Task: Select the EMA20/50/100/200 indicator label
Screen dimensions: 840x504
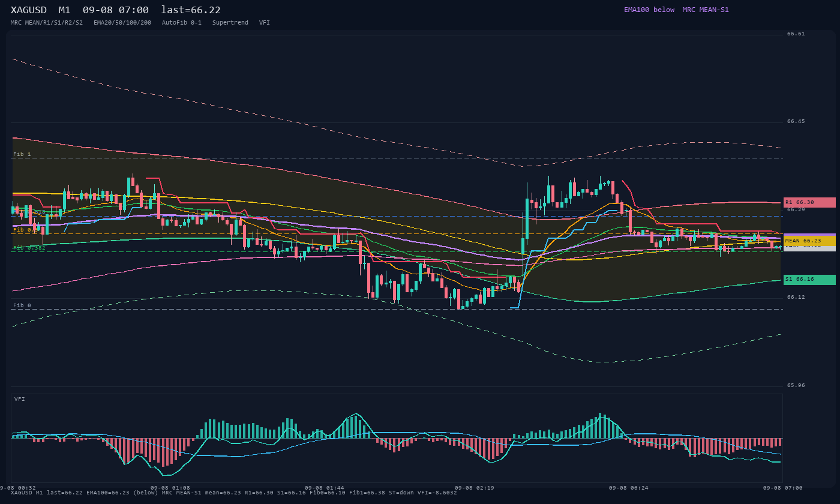Action: pos(122,22)
